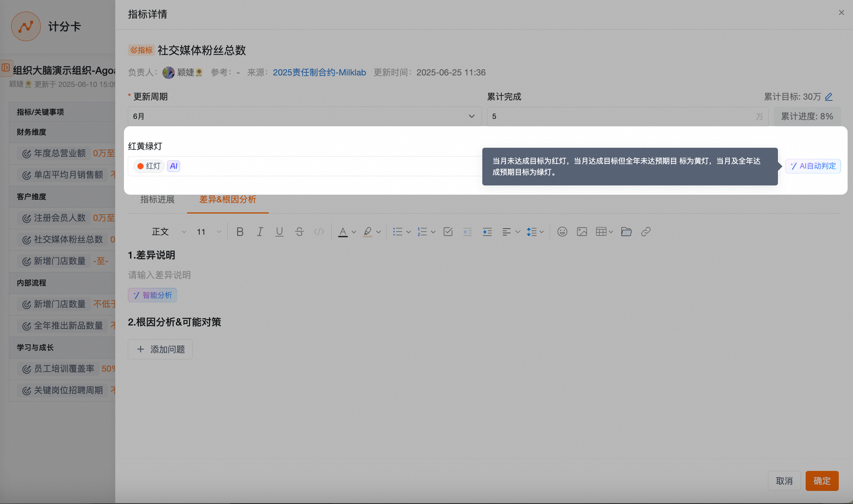The image size is (853, 504).
Task: Click the line spacing icon
Action: pos(532,232)
